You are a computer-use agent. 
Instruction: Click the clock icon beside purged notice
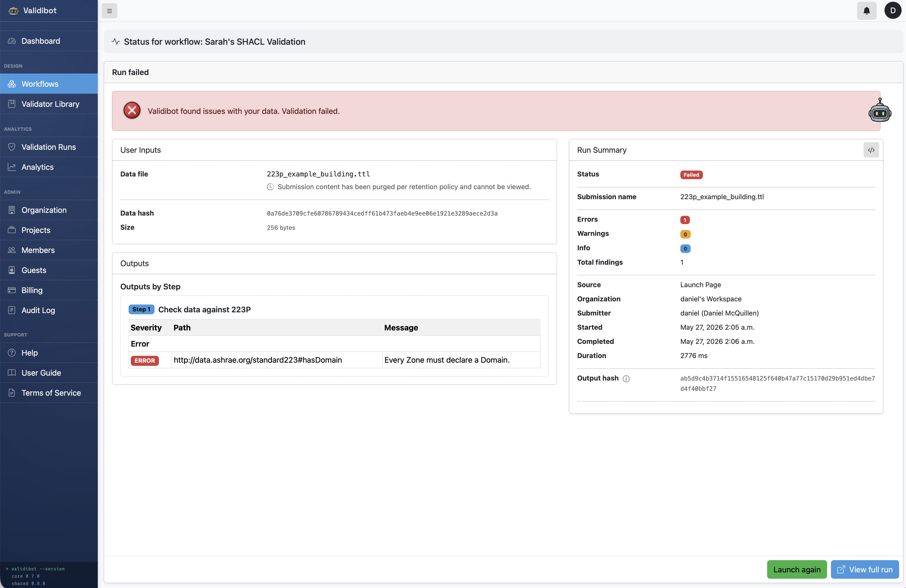point(270,187)
